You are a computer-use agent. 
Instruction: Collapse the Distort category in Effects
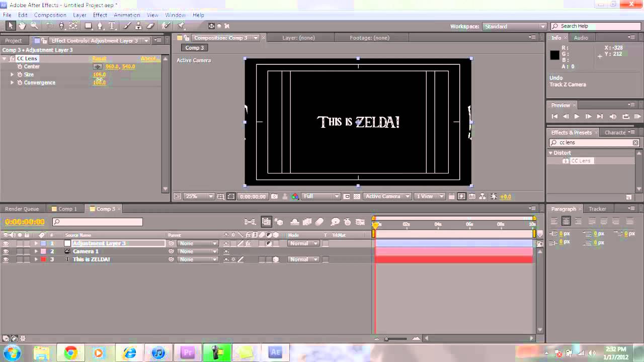tap(550, 153)
